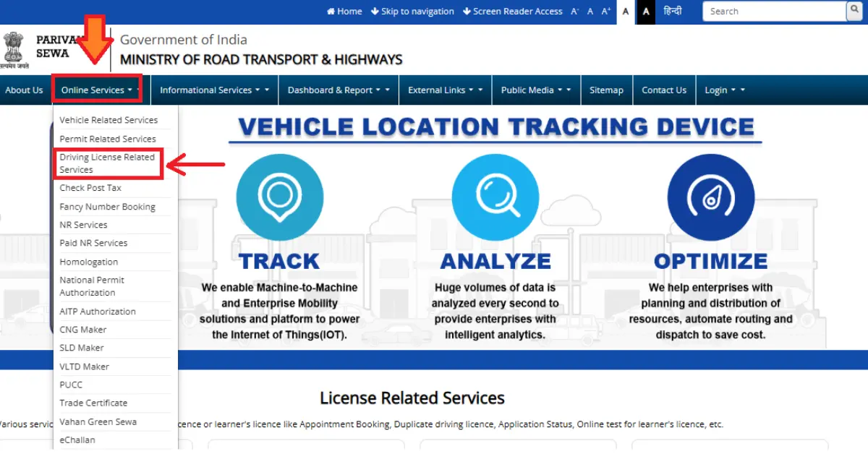Switch site language to Hindi
Viewport: 868px width, 454px height.
click(673, 12)
